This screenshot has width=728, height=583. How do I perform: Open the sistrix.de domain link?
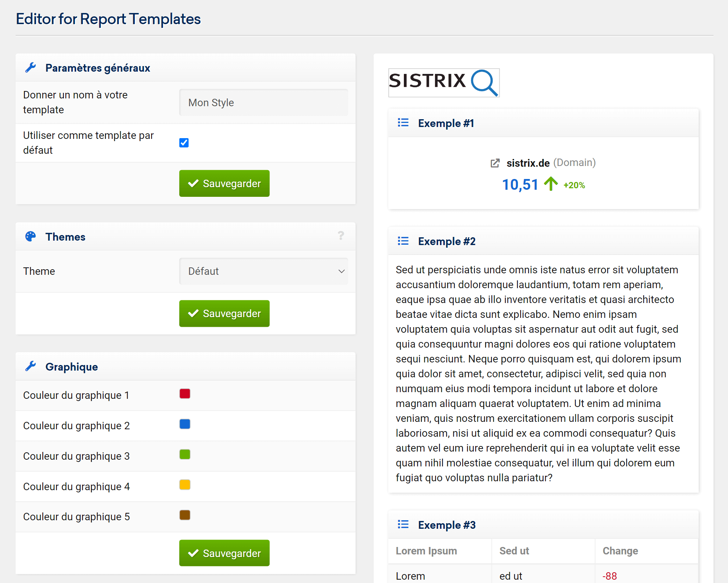click(x=528, y=163)
